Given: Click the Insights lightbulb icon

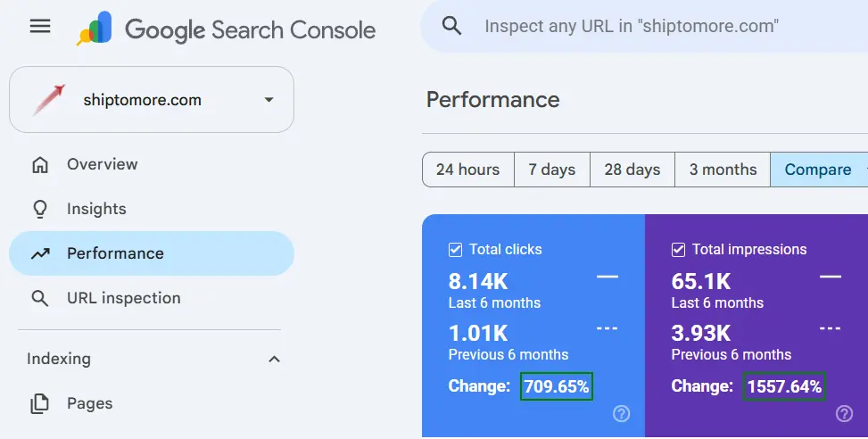Looking at the screenshot, I should pyautogui.click(x=40, y=209).
